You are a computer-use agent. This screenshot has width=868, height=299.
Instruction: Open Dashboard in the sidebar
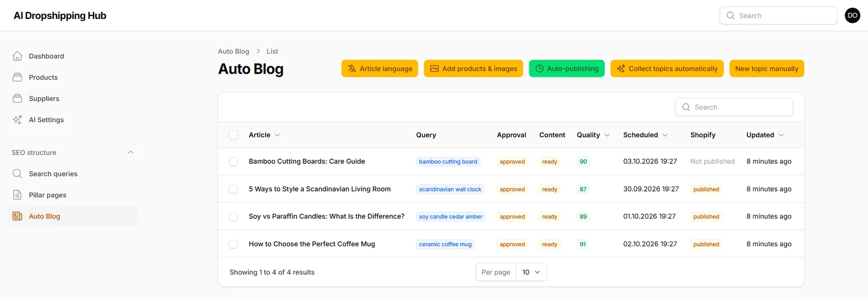point(73,56)
